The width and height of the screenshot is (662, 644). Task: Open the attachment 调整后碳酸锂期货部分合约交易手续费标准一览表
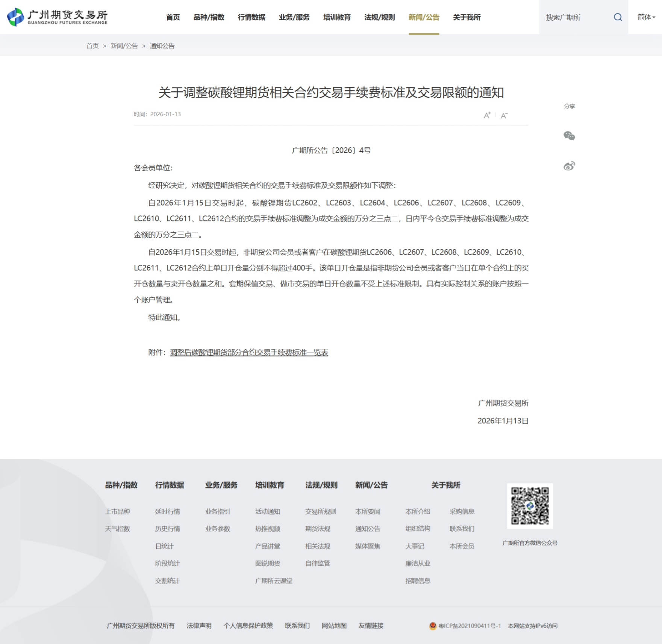249,352
